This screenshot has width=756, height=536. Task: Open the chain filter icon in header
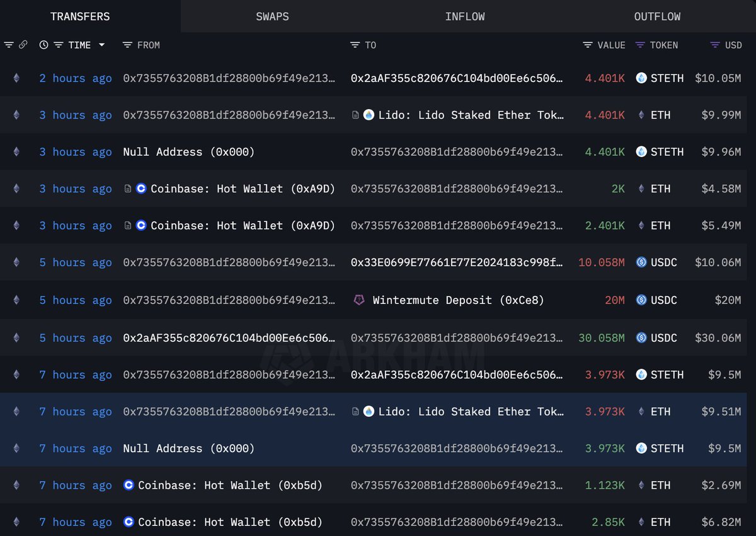click(9, 45)
